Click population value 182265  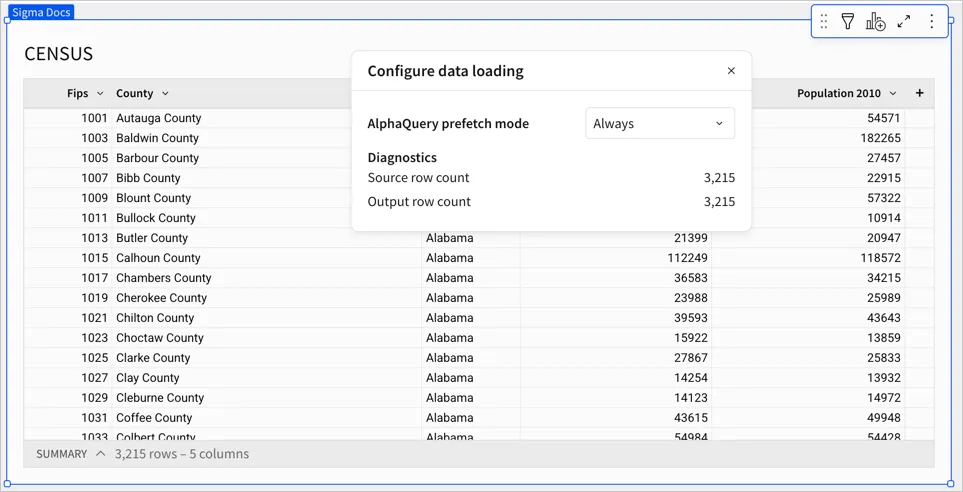(881, 138)
